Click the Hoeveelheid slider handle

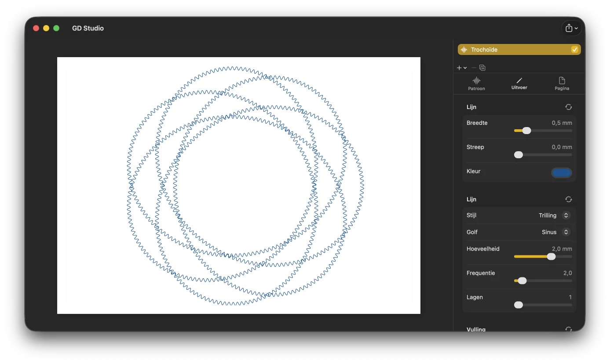pyautogui.click(x=551, y=257)
